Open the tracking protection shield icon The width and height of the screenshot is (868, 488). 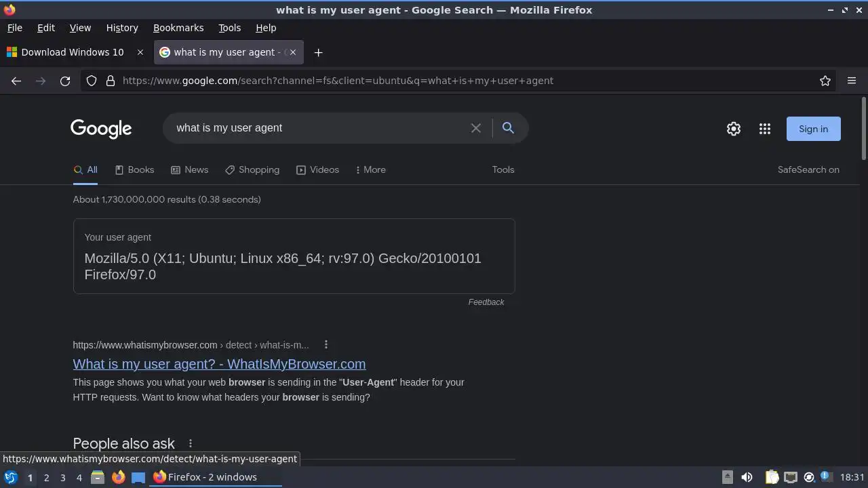(92, 81)
